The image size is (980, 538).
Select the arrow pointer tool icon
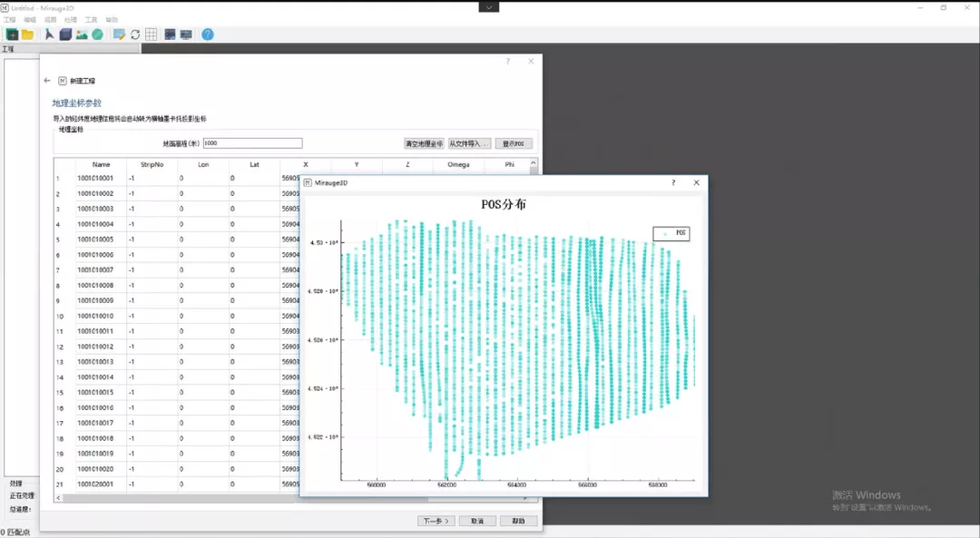50,34
